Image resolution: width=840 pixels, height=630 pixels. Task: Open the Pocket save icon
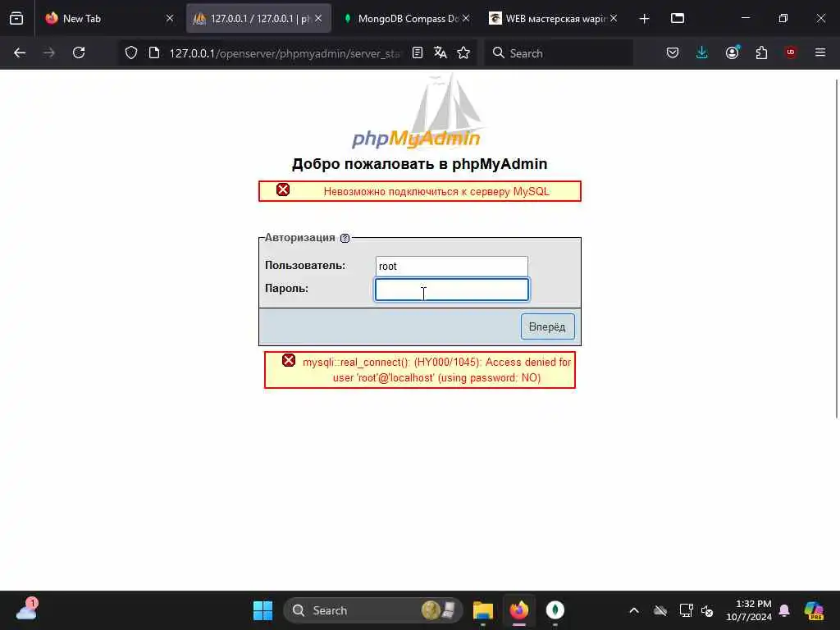point(673,52)
